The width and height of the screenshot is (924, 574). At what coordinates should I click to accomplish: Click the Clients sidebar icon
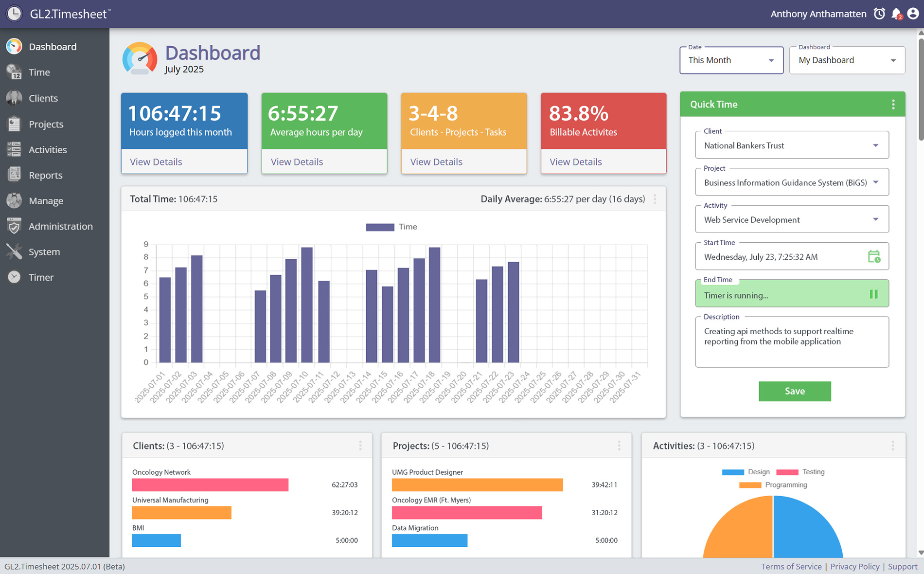point(14,98)
